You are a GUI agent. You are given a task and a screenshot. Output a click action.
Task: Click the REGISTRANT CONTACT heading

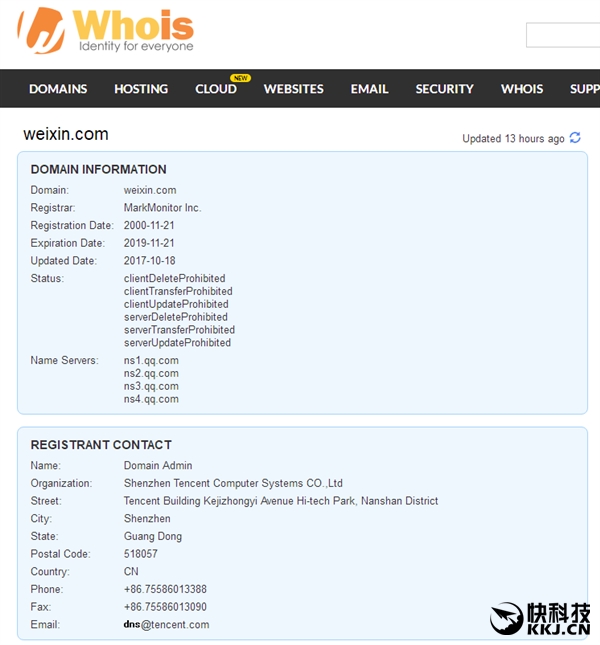[x=101, y=445]
